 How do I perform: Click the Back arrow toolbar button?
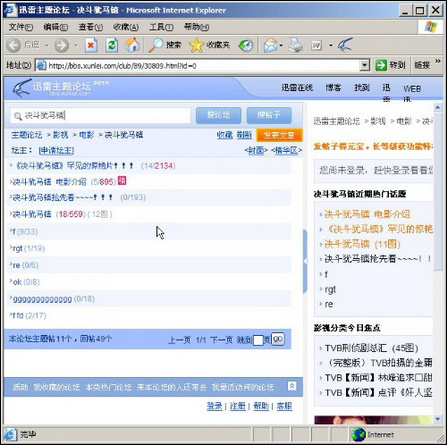(x=14, y=45)
